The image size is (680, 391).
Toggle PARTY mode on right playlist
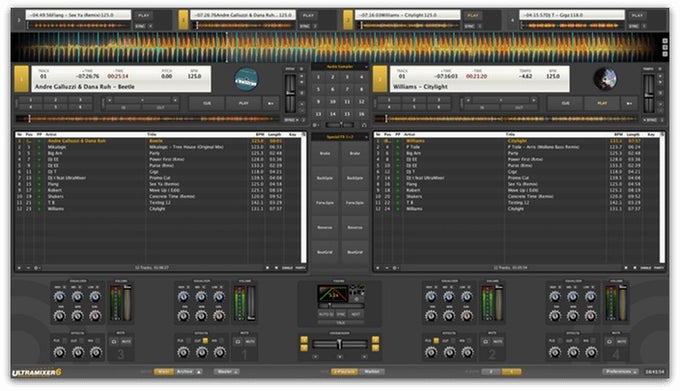click(x=659, y=268)
